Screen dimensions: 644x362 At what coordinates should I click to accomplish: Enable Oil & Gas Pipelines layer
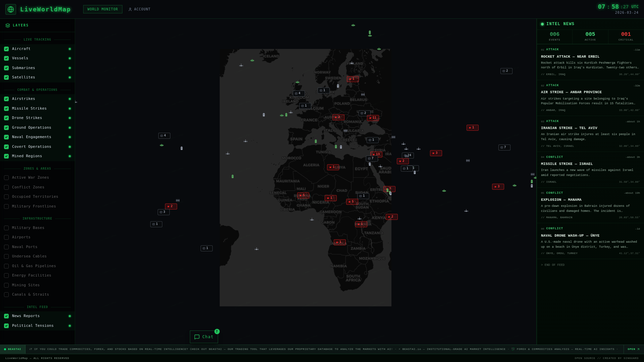coord(6,266)
